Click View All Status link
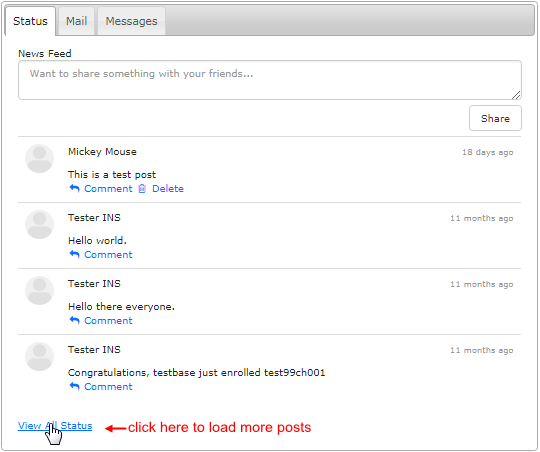This screenshot has width=540, height=452. pyautogui.click(x=55, y=426)
